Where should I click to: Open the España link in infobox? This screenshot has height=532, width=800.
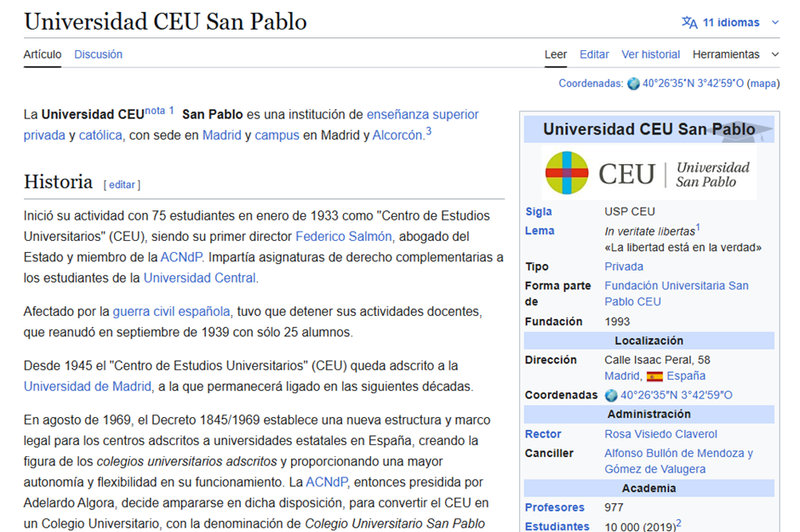coord(686,376)
